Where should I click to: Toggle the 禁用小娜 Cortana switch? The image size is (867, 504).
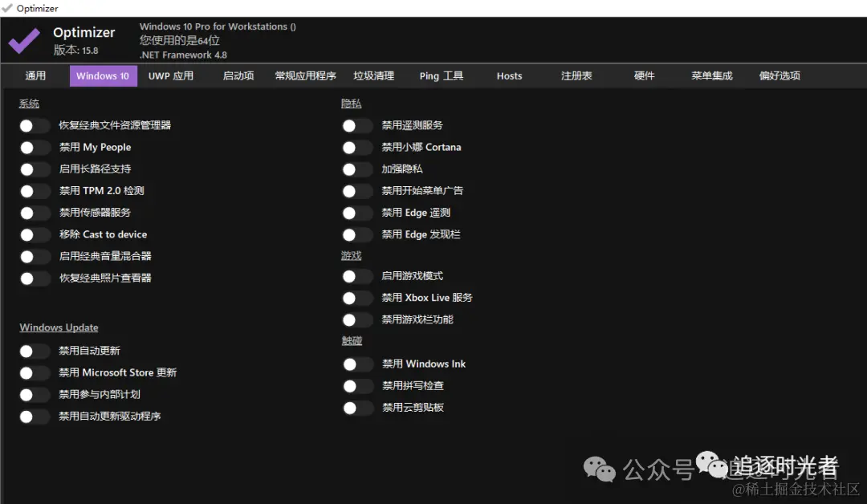356,148
